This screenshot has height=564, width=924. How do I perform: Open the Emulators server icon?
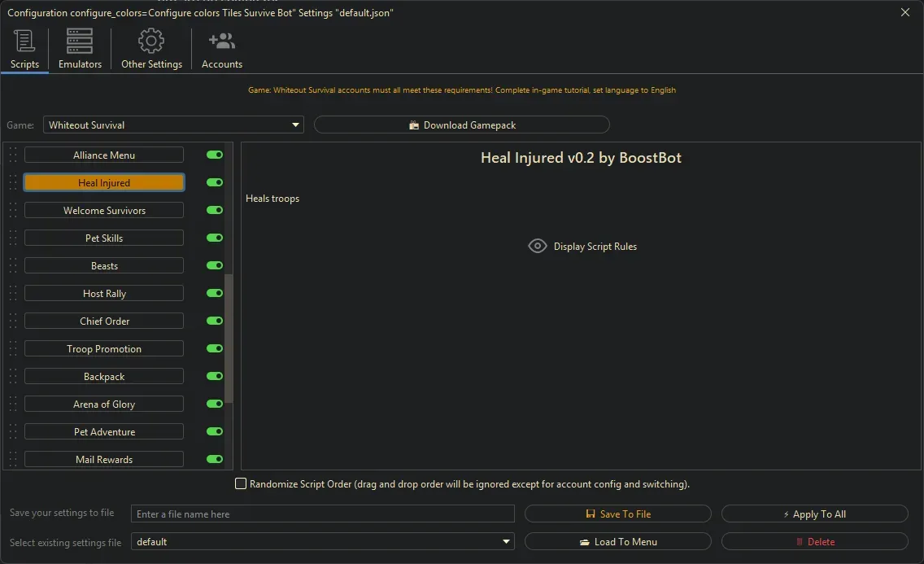pyautogui.click(x=80, y=41)
